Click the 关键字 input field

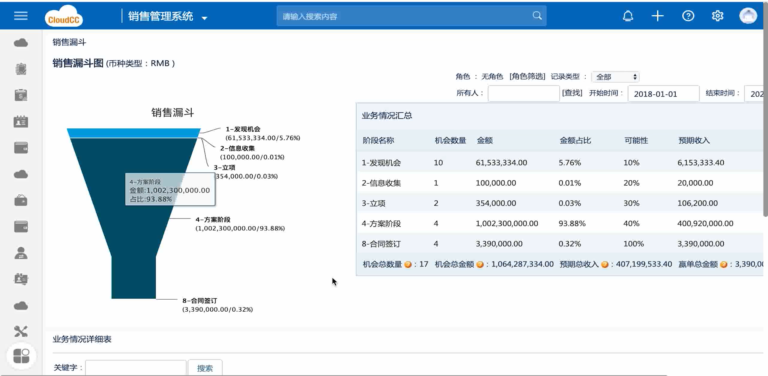[136, 368]
